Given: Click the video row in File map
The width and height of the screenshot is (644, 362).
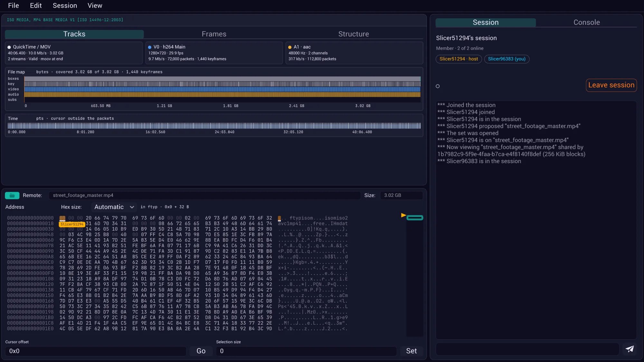Looking at the screenshot, I should click(x=222, y=89).
